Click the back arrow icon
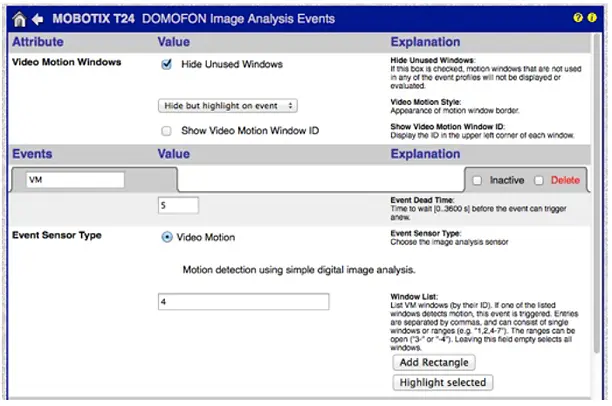This screenshot has width=612, height=406. coord(37,18)
